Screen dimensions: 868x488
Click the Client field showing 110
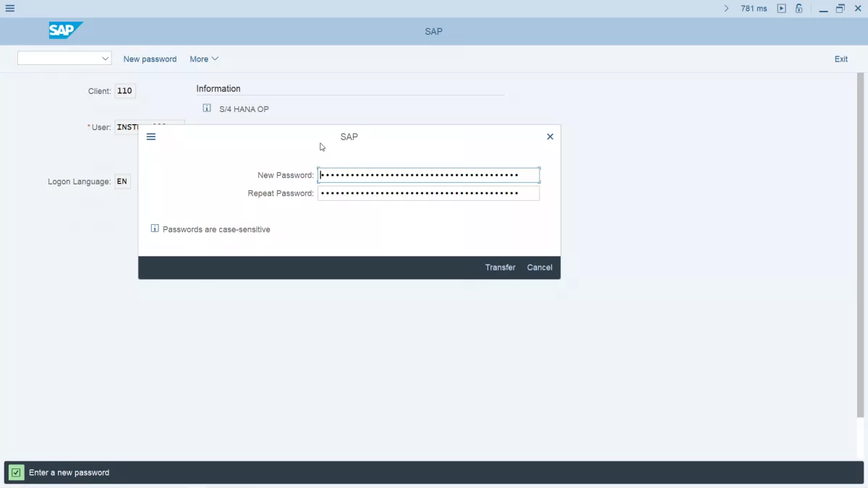[x=125, y=91]
